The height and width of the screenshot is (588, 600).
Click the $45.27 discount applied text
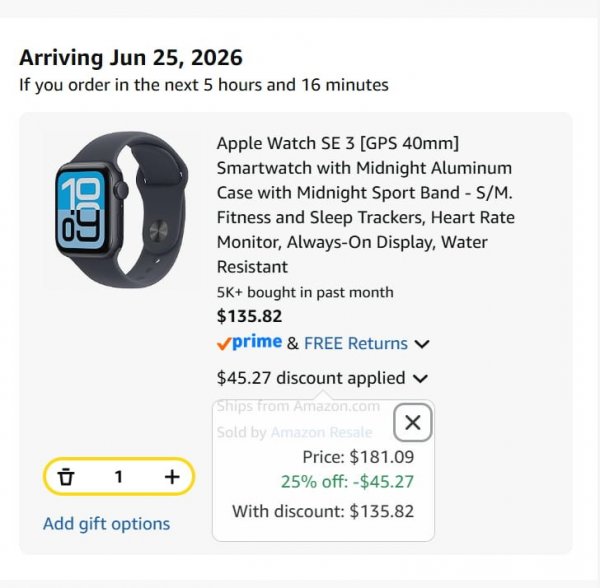click(x=311, y=378)
